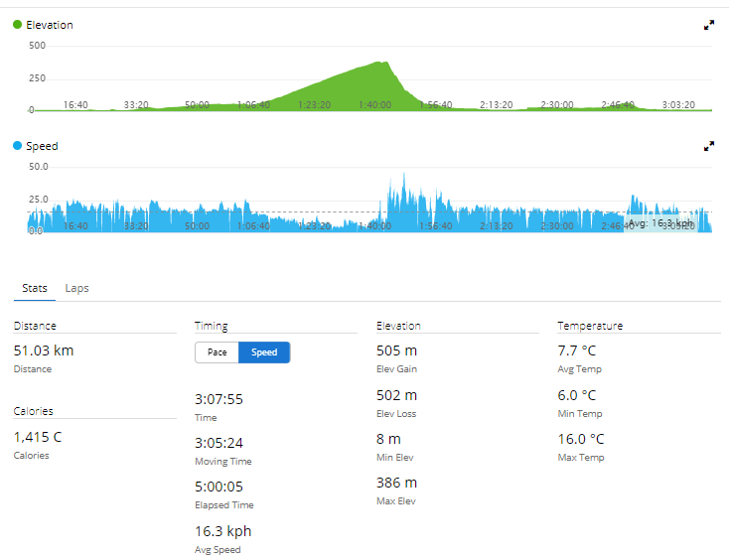Expand the Elevation chart to fullscreen
Viewport: 729px width, 560px height.
(709, 26)
